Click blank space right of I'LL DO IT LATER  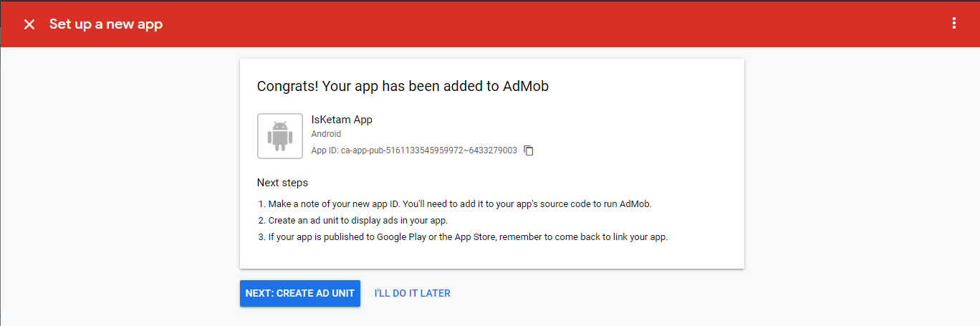645,293
